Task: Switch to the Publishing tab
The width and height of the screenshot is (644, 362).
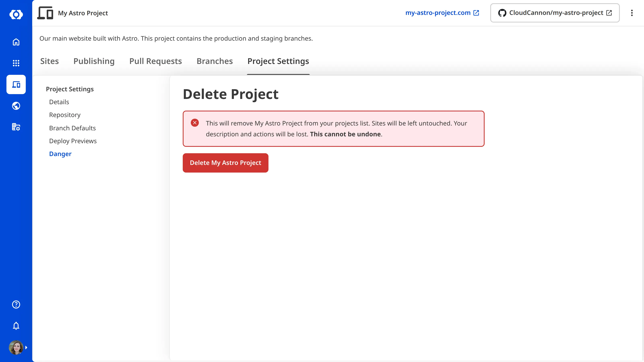Action: [94, 61]
